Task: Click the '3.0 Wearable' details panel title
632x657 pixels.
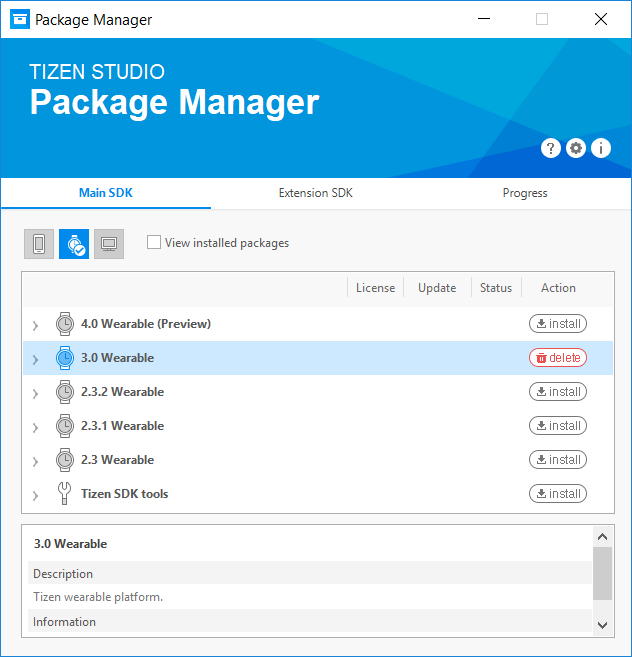Action: coord(70,544)
